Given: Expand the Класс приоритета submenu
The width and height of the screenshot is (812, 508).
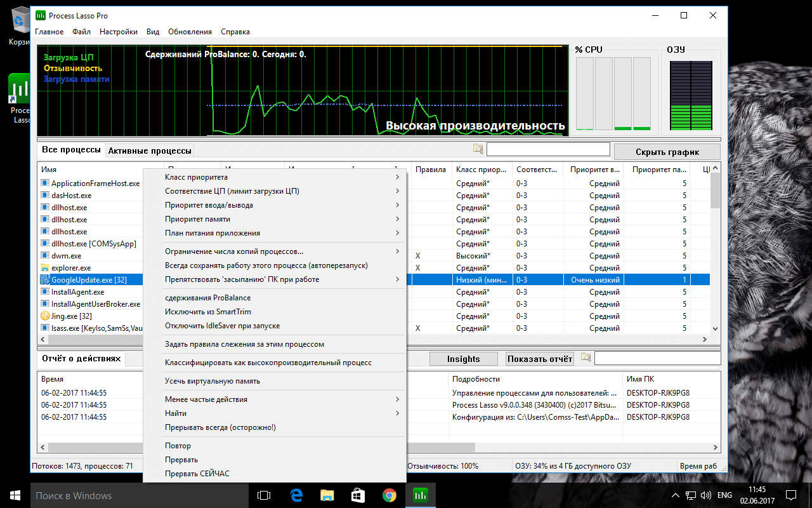Looking at the screenshot, I should [x=275, y=177].
